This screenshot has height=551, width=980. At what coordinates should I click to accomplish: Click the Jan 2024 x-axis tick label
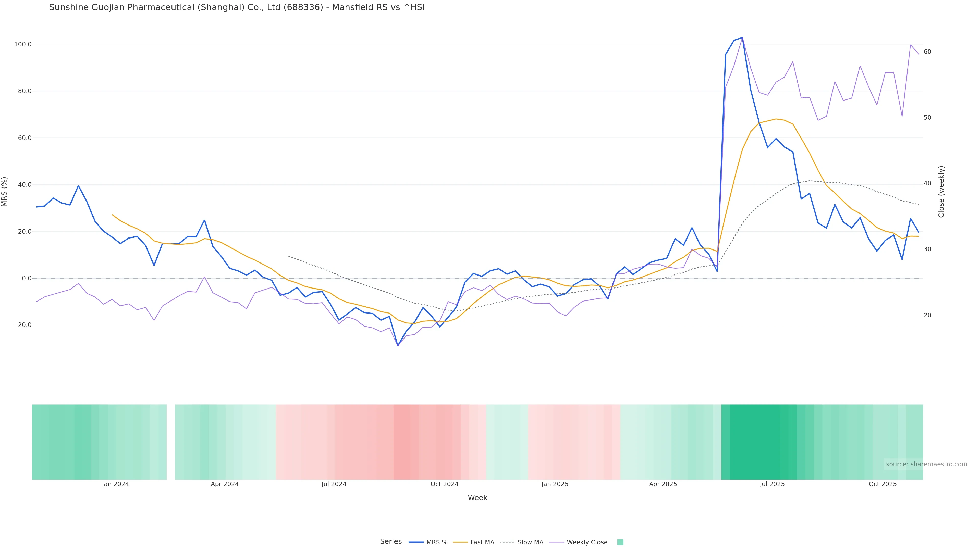115,484
